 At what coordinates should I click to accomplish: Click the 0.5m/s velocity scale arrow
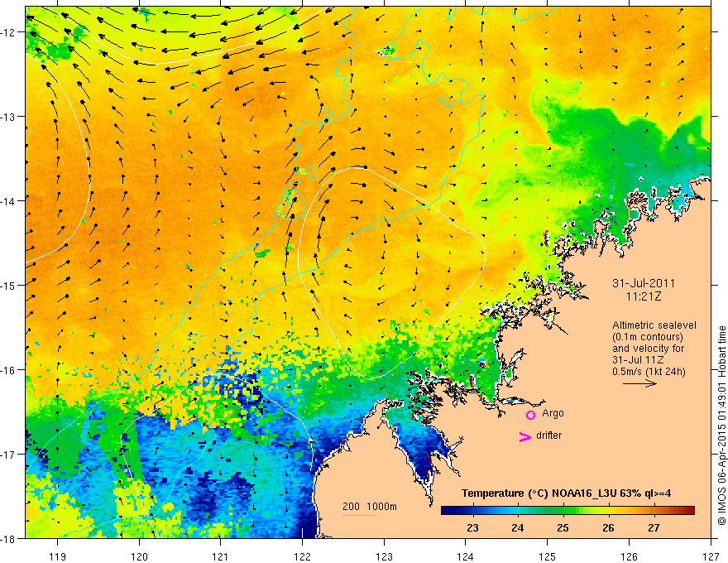[x=639, y=383]
